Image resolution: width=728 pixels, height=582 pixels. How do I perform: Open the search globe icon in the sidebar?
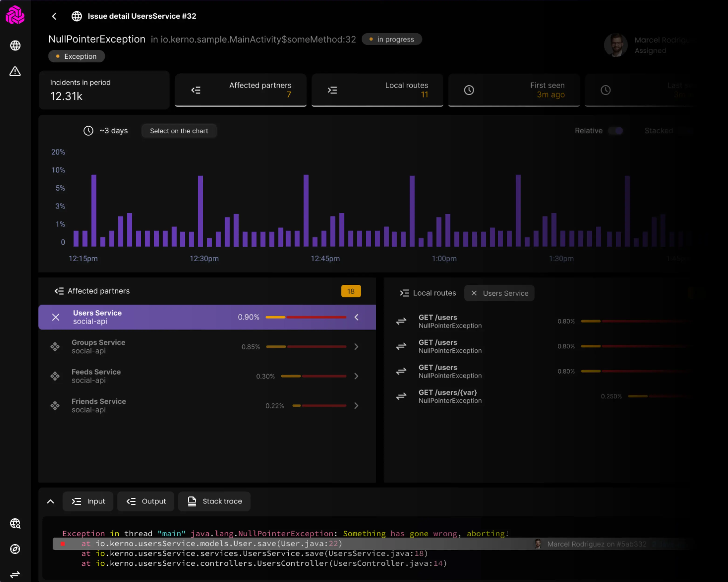(15, 524)
